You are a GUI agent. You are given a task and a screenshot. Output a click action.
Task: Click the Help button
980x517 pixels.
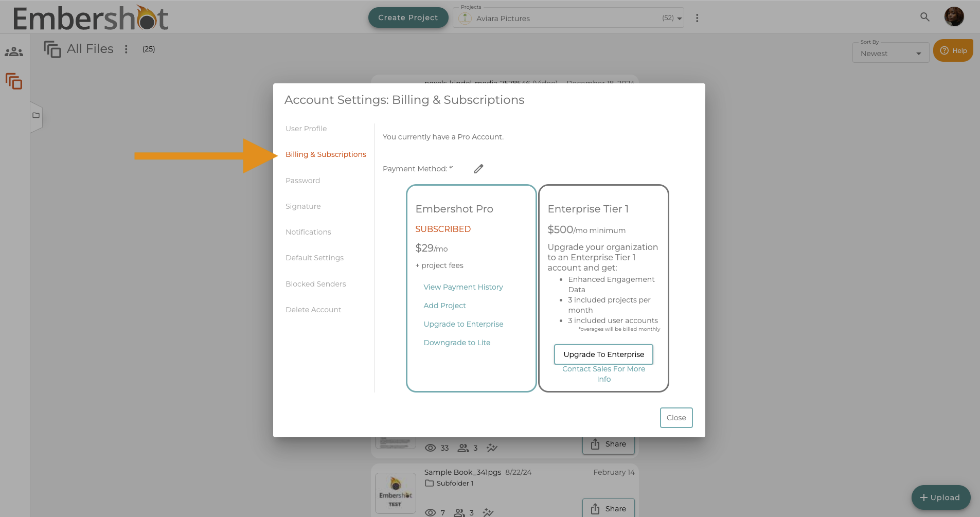953,50
